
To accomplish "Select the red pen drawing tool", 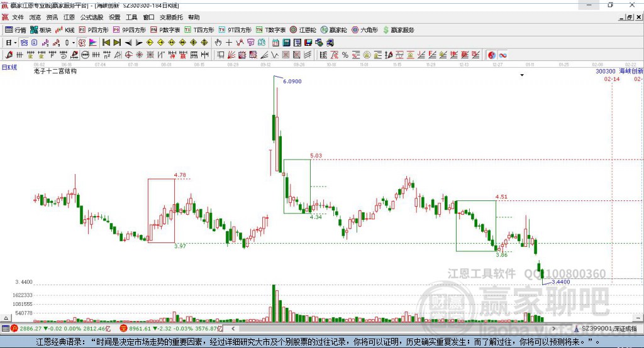I will [x=9, y=55].
